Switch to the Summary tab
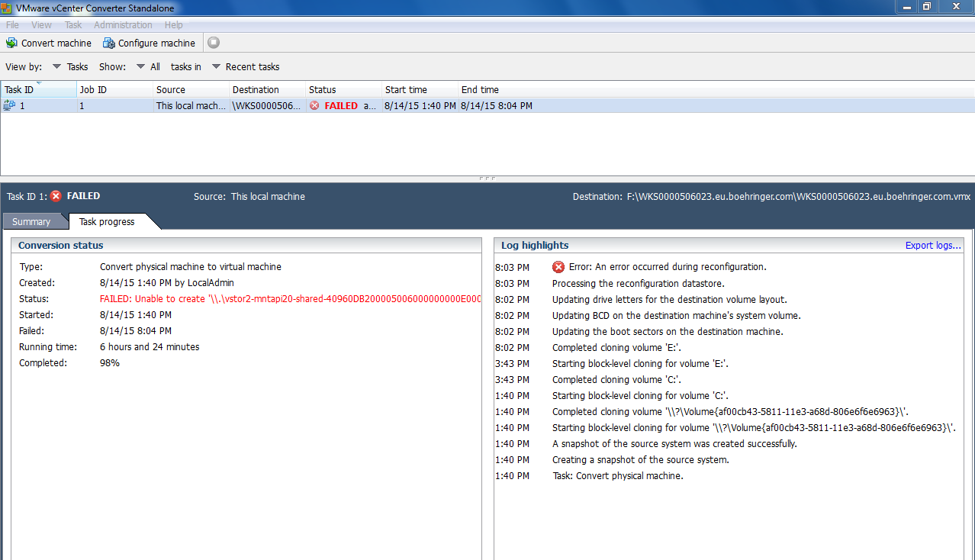 pos(31,221)
